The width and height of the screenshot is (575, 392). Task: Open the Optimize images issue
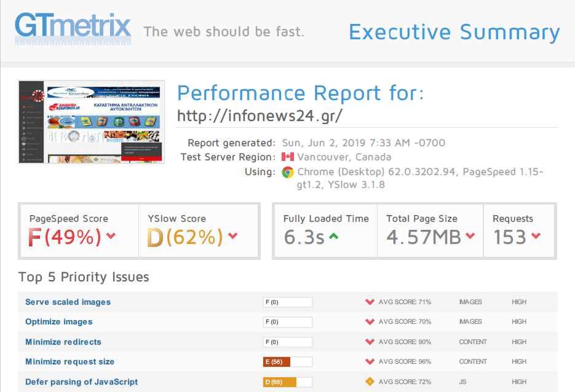(58, 321)
